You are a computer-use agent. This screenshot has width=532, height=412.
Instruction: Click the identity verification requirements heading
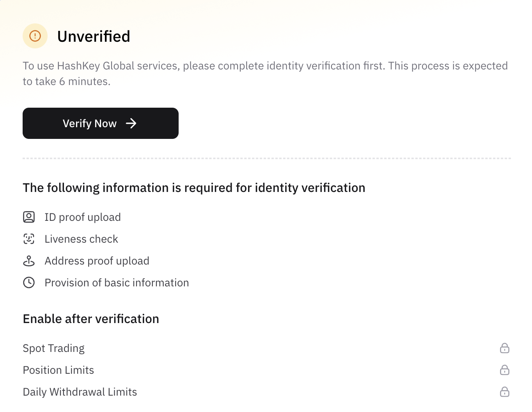point(194,188)
